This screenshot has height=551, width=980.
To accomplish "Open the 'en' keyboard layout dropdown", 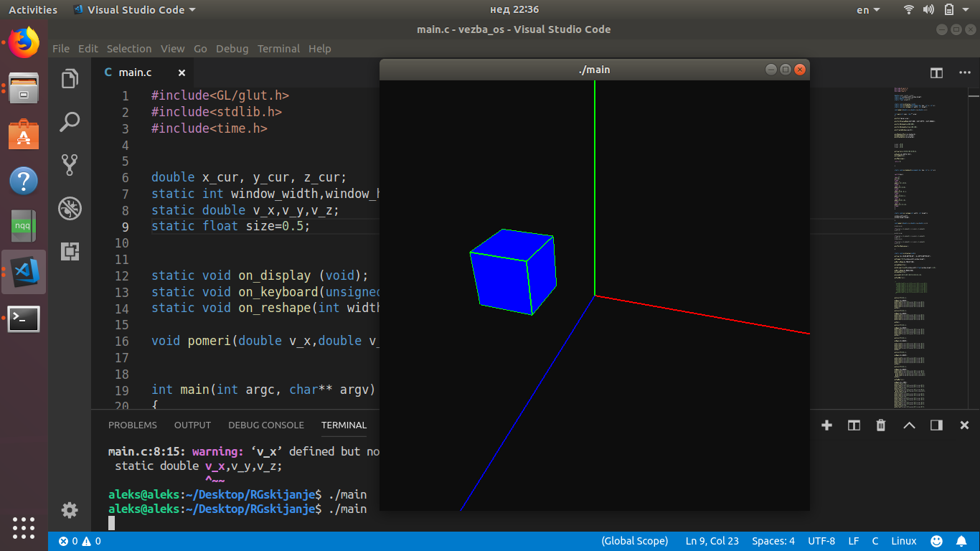I will coord(867,10).
